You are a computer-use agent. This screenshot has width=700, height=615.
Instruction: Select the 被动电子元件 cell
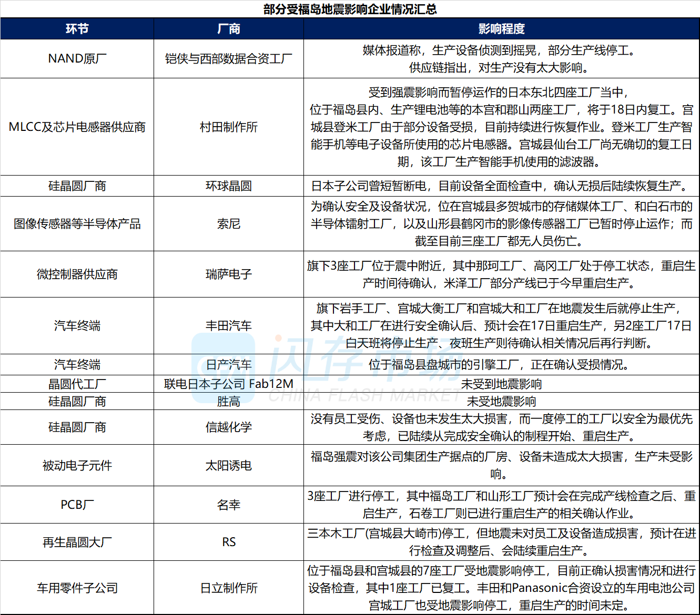[x=77, y=465]
